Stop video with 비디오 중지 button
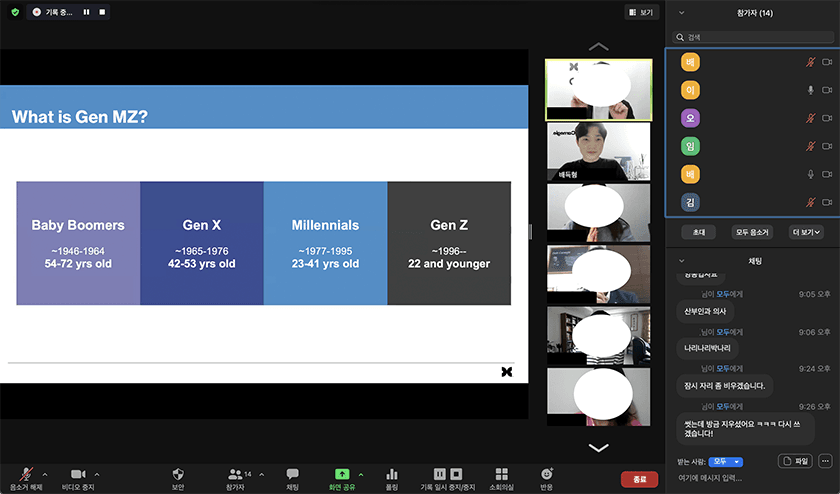The image size is (840, 494). point(78,473)
